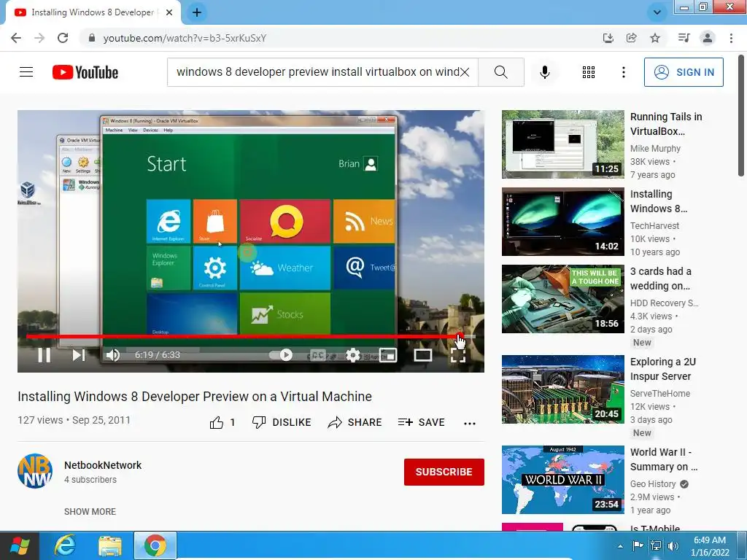Screen dimensions: 747x560
Task: Open Running Tails in VirtualBox thumbnail
Action: click(x=562, y=144)
